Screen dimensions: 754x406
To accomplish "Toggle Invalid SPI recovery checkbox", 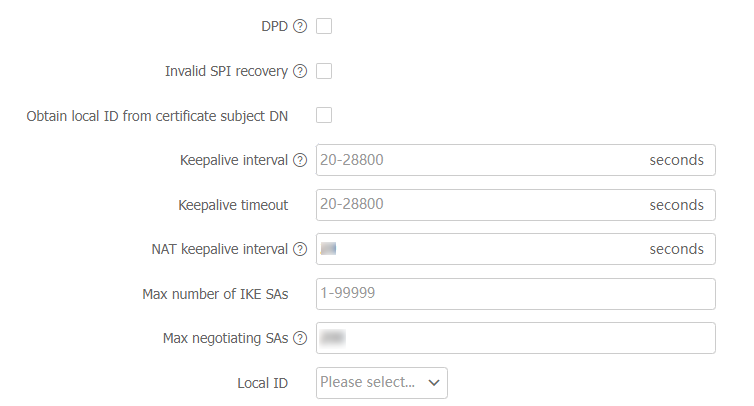I will 324,71.
